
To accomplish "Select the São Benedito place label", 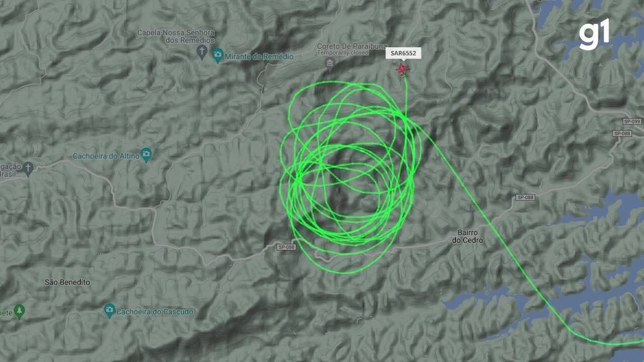I will (68, 282).
